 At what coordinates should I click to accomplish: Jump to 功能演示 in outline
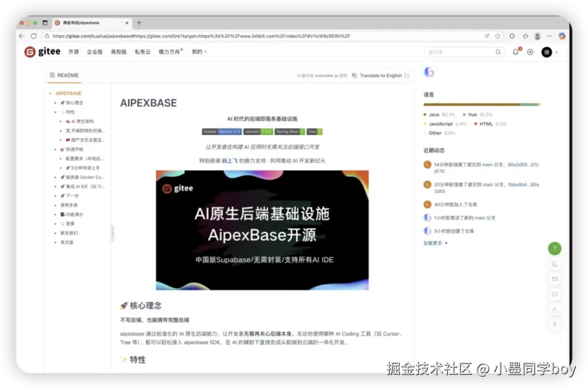coord(72,214)
